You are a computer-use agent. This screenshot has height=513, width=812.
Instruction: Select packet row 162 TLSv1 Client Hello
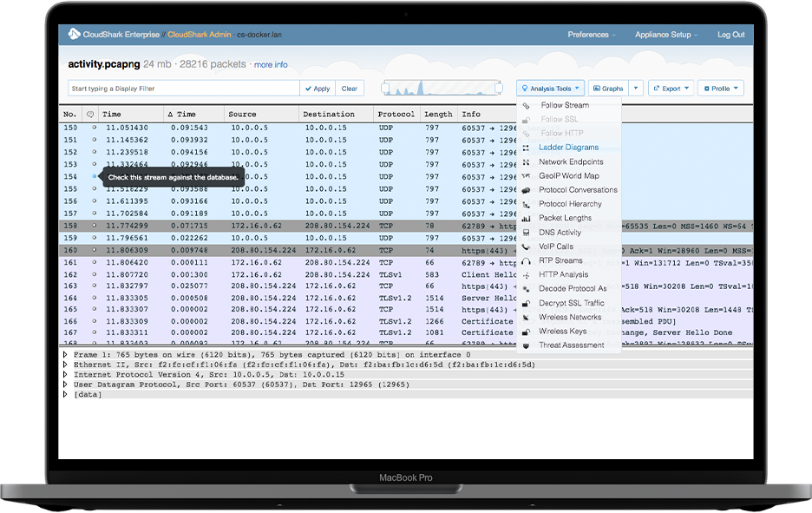click(x=406, y=274)
